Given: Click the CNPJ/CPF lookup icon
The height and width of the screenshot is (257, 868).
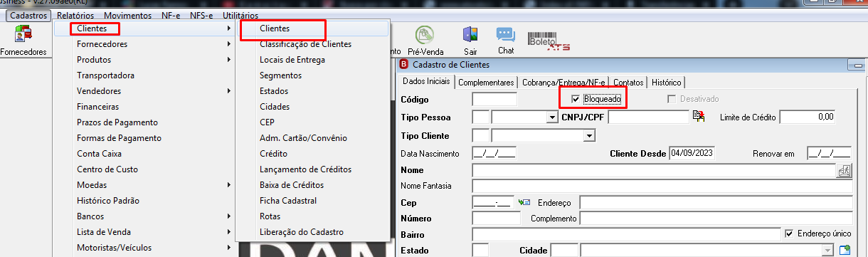Looking at the screenshot, I should pyautogui.click(x=698, y=117).
